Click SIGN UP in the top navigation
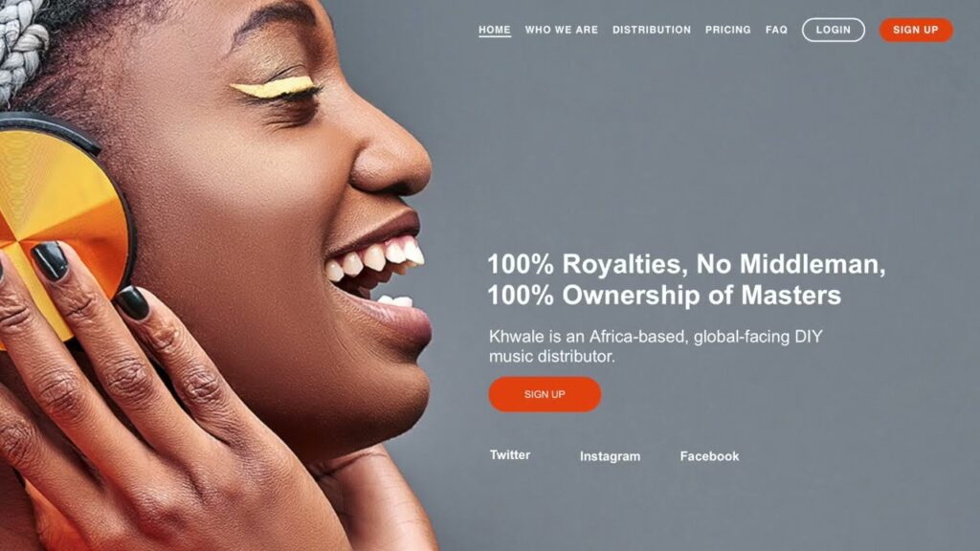The height and width of the screenshot is (551, 980). (x=916, y=30)
